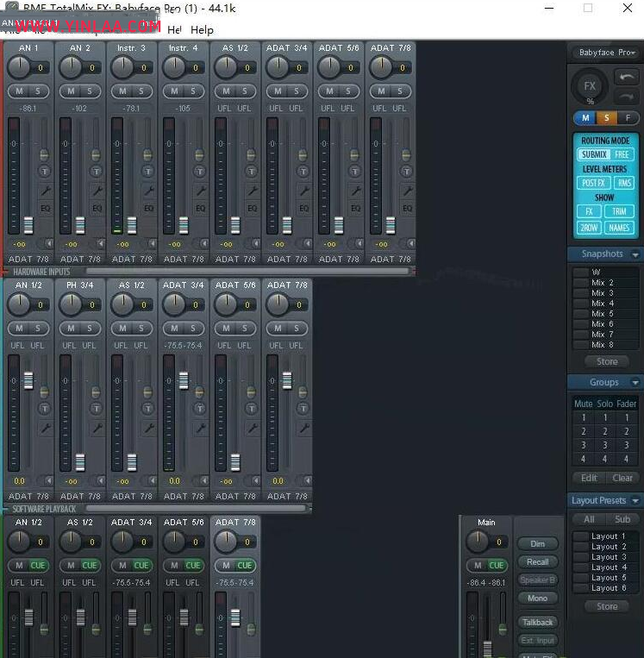Viewport: 644px width, 658px height.
Task: Open Babyface Pro device dropdown
Action: (x=607, y=53)
